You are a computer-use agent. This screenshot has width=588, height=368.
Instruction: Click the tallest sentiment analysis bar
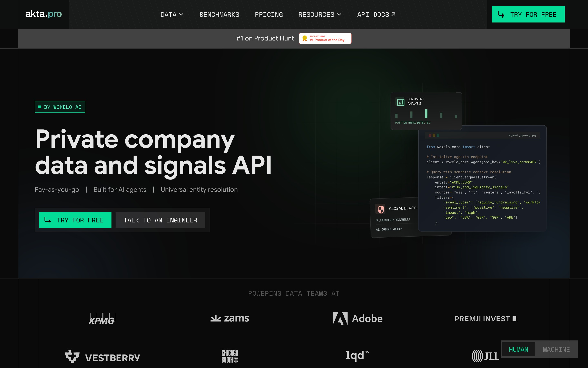click(426, 114)
